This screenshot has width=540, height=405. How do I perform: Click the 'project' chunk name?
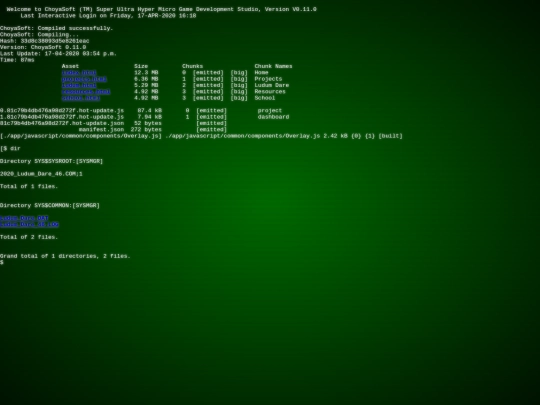270,111
